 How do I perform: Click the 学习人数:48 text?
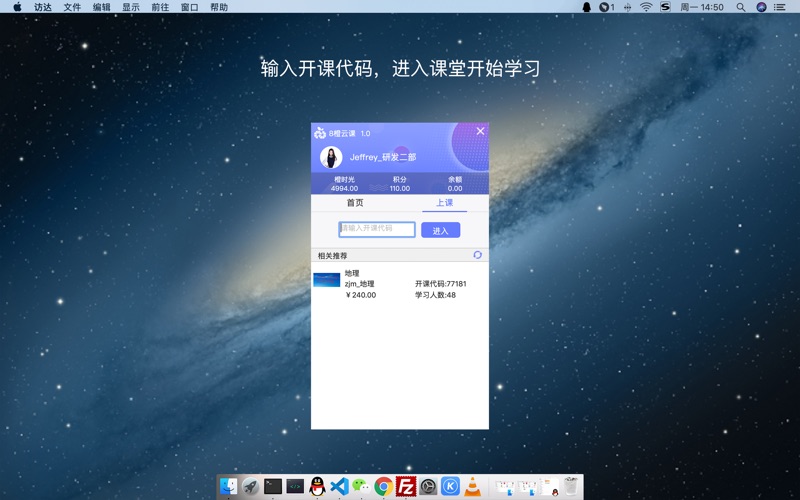[x=435, y=295]
